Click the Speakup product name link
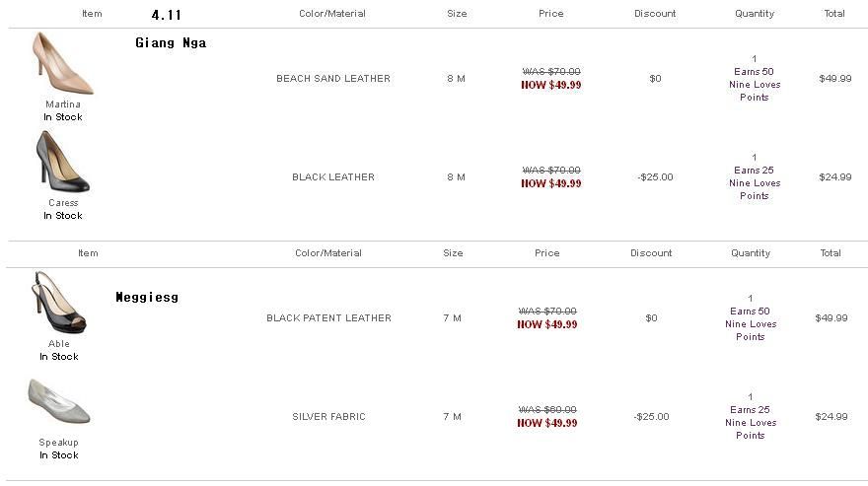This screenshot has width=868, height=486. point(59,443)
